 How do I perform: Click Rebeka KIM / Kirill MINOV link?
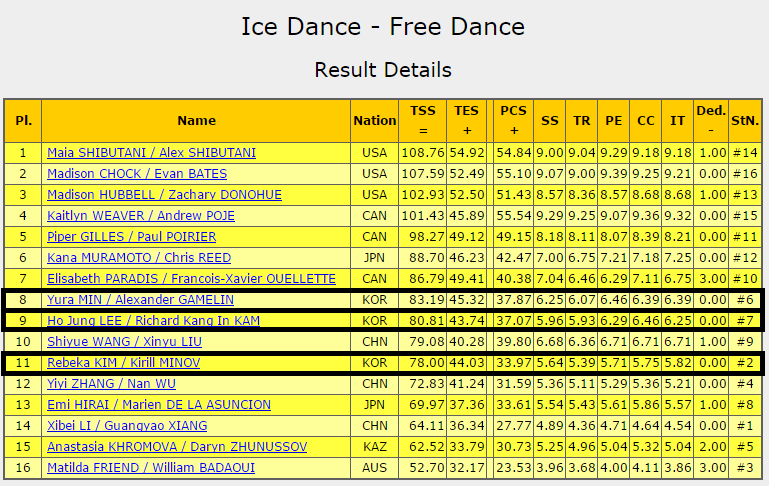point(124,363)
